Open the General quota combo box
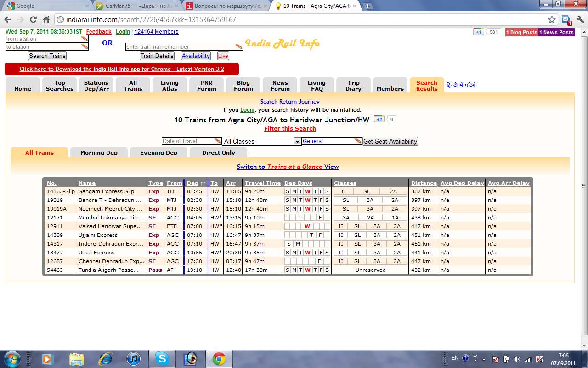Viewport: 588px width, 368px height. point(332,141)
